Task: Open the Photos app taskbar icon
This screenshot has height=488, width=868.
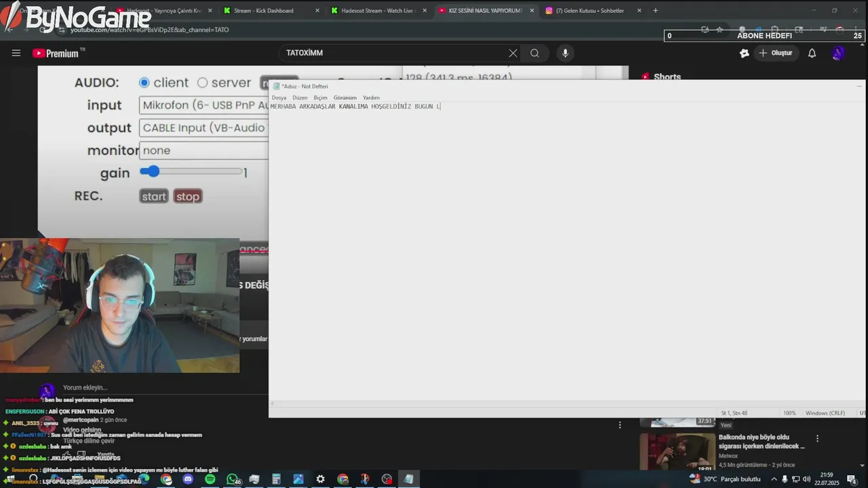Action: [298, 479]
